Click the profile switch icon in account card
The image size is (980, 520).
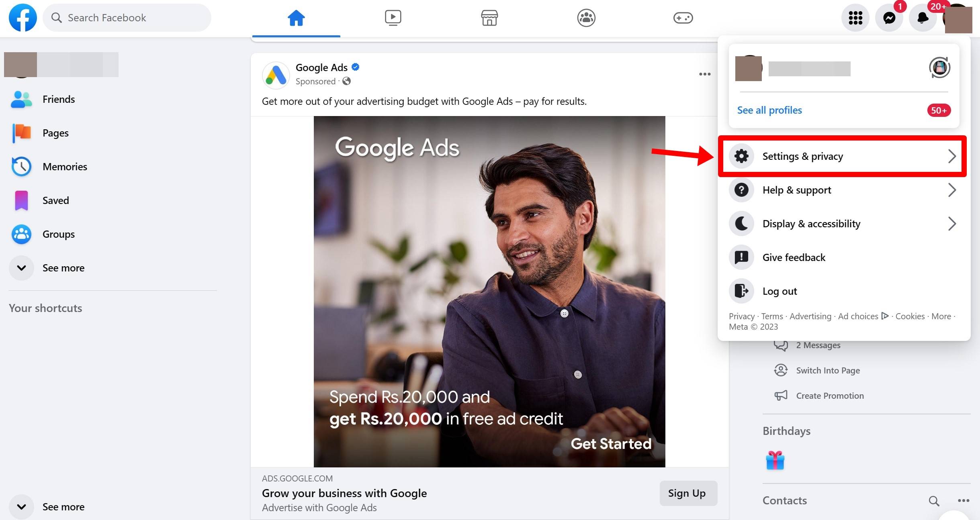(x=939, y=67)
